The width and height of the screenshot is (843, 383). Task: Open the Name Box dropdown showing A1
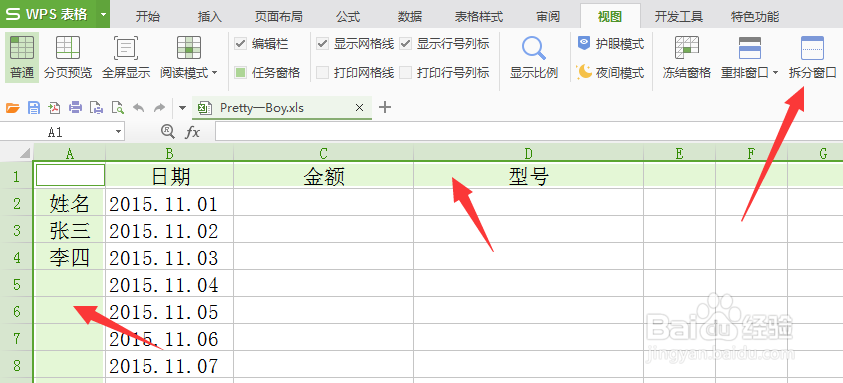tap(118, 132)
